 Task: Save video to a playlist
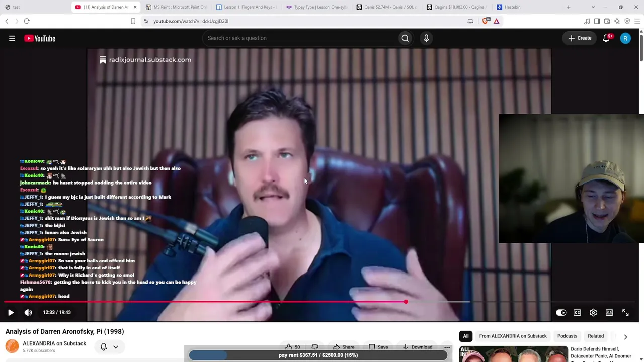pos(378,347)
